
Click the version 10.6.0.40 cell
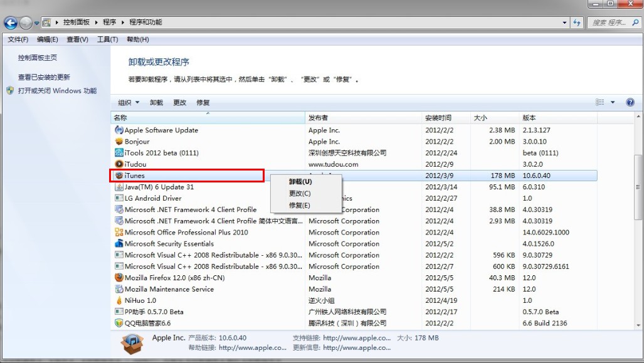(536, 176)
